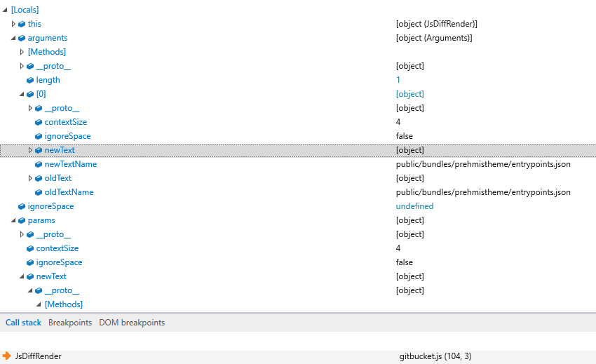This screenshot has height=364, width=596.
Task: Expand the __proto__ arrow directly under params
Action: (22, 235)
